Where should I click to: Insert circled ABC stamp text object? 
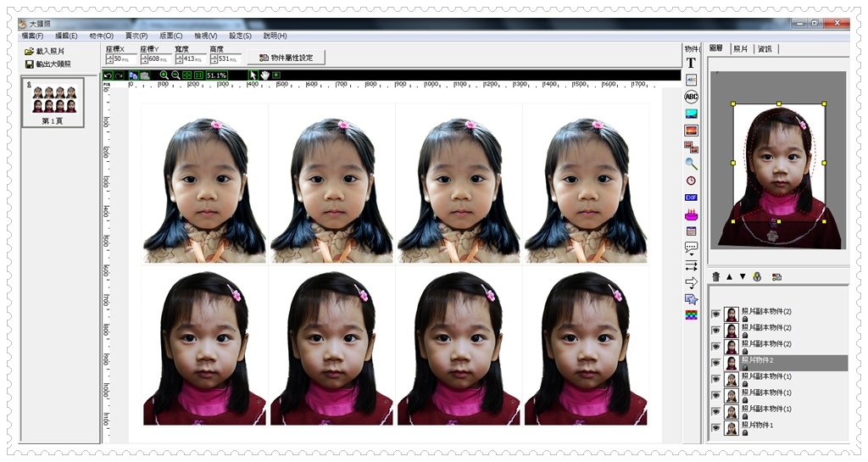pyautogui.click(x=692, y=97)
